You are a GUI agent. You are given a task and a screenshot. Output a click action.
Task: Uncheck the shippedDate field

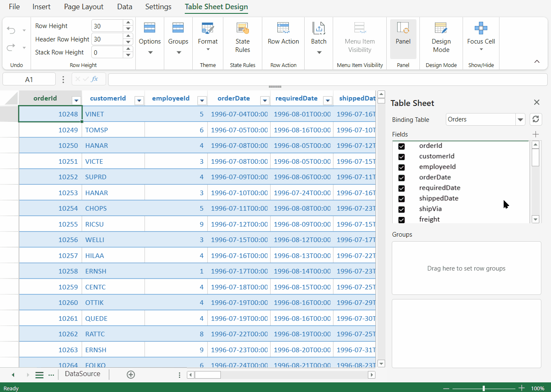(401, 199)
